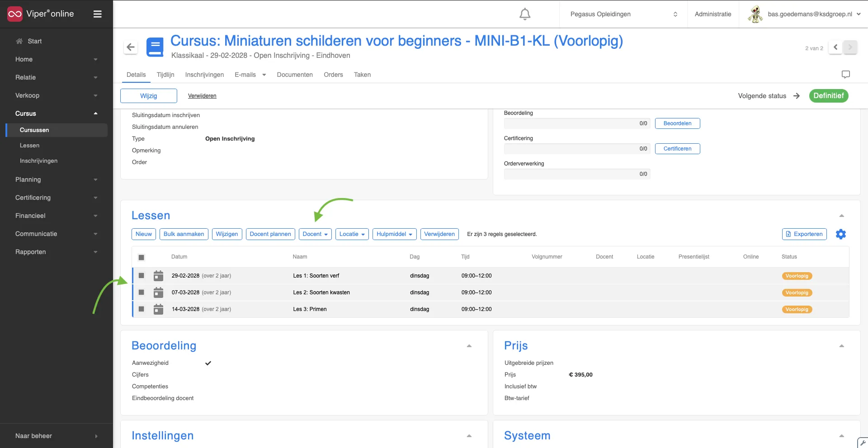This screenshot has height=448, width=868.
Task: Toggle the select-all lessons checkbox
Action: [x=141, y=257]
